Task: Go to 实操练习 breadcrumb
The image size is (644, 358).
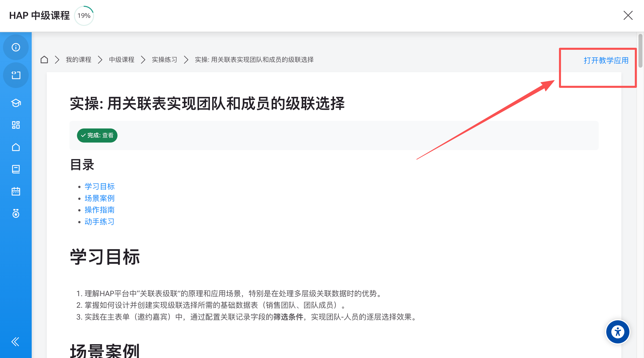Action: (x=165, y=60)
